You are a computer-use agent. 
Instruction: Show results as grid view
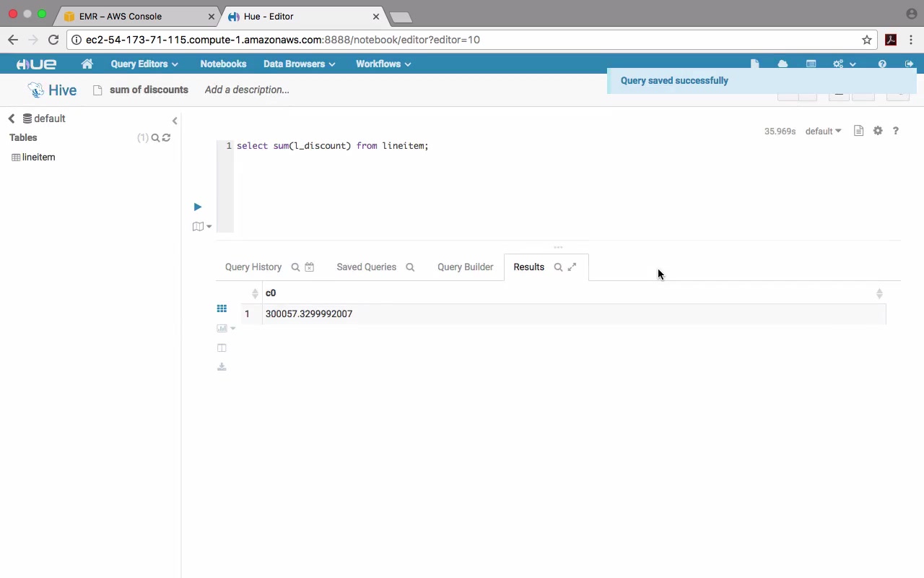point(222,309)
